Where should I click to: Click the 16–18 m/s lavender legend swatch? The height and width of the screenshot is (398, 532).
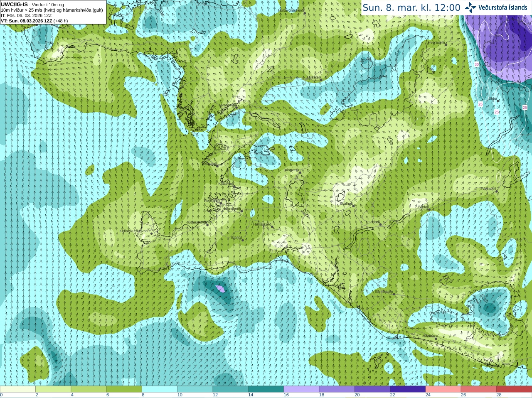(301, 389)
